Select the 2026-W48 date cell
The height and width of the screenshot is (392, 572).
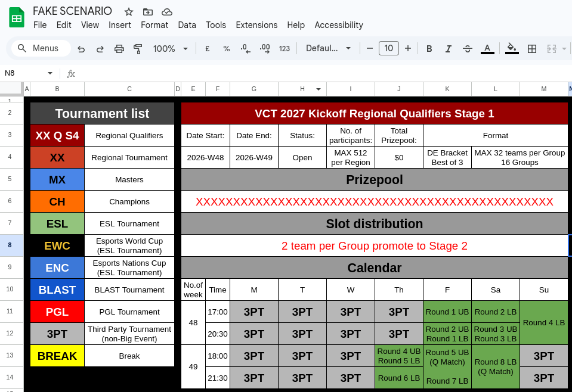205,157
